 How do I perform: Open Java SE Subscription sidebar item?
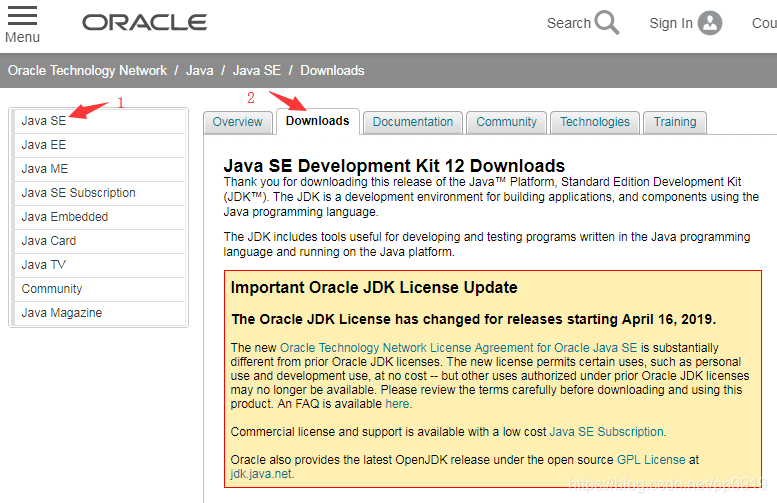tap(99, 193)
